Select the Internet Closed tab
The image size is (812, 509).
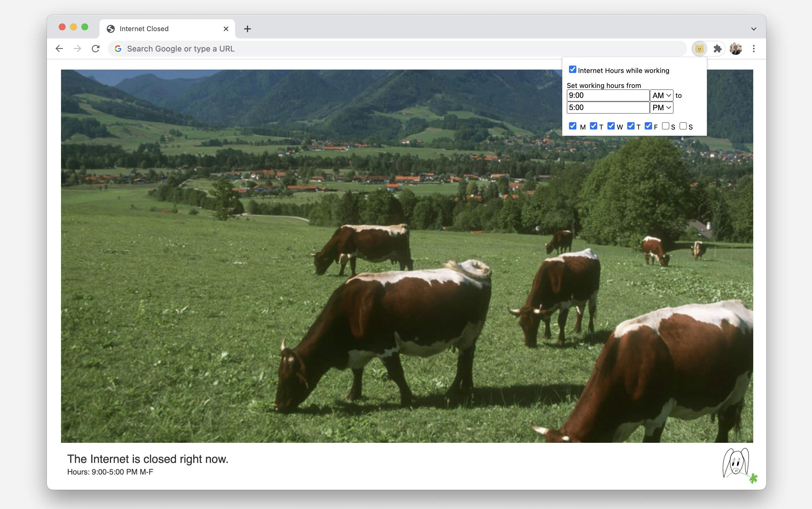click(x=167, y=29)
